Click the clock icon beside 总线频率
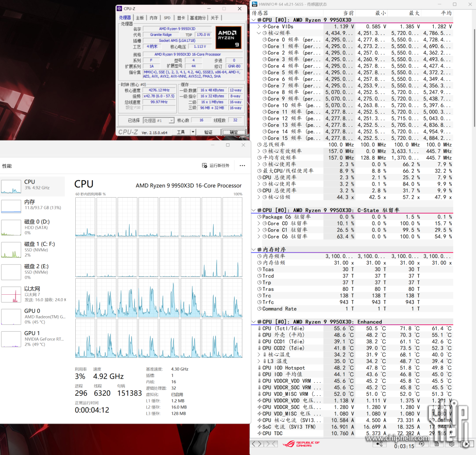476x455 pixels. pos(259,145)
